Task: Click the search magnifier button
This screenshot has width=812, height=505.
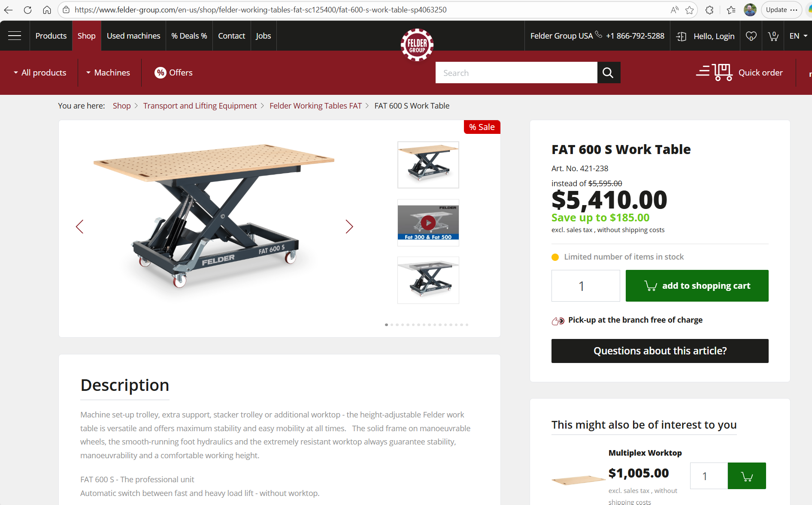Action: [609, 73]
